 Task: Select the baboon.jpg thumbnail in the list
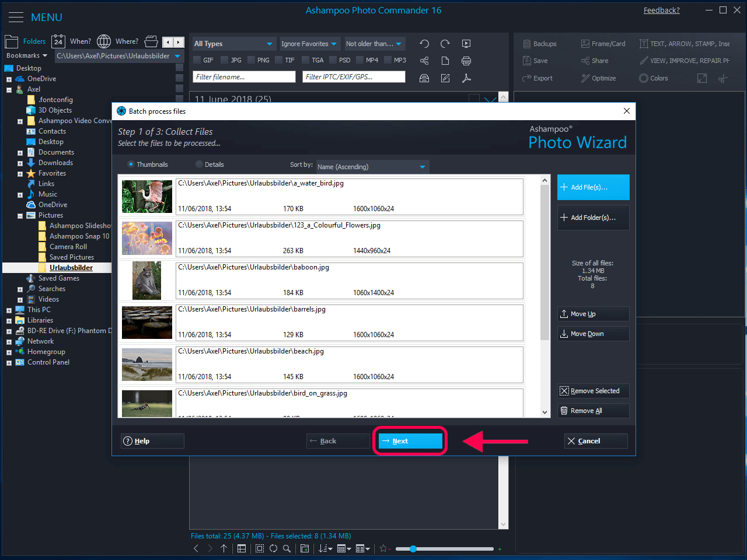pyautogui.click(x=147, y=281)
